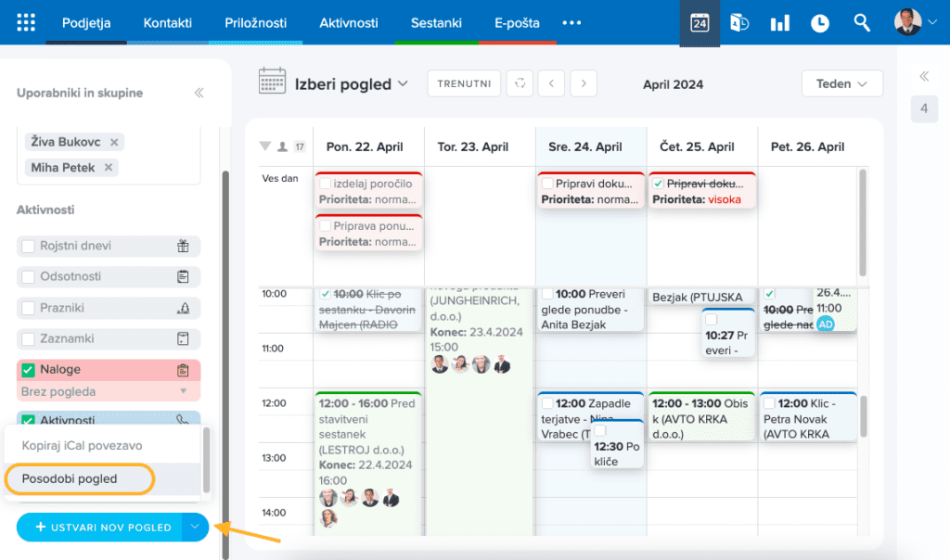Collapse the Uporabniki in skupine panel
950x560 pixels.
199,94
